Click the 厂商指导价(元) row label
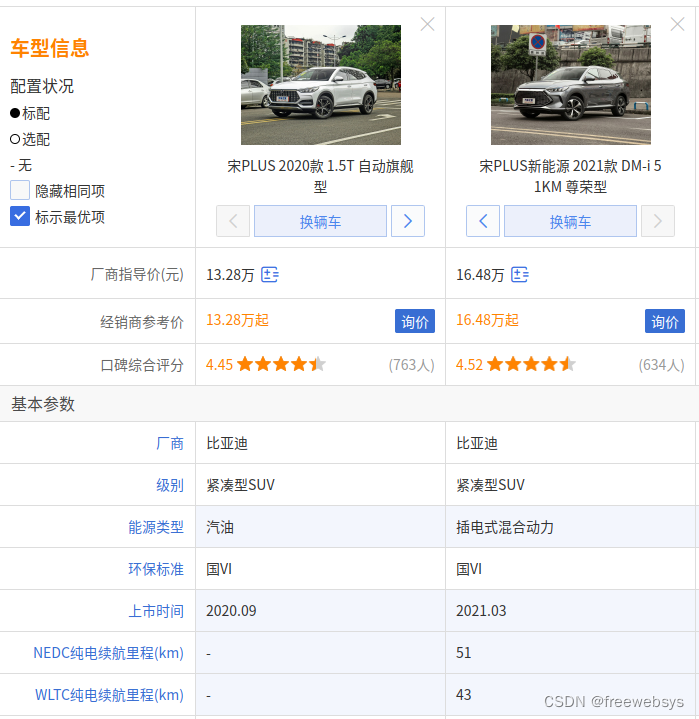The height and width of the screenshot is (719, 699). 137,275
